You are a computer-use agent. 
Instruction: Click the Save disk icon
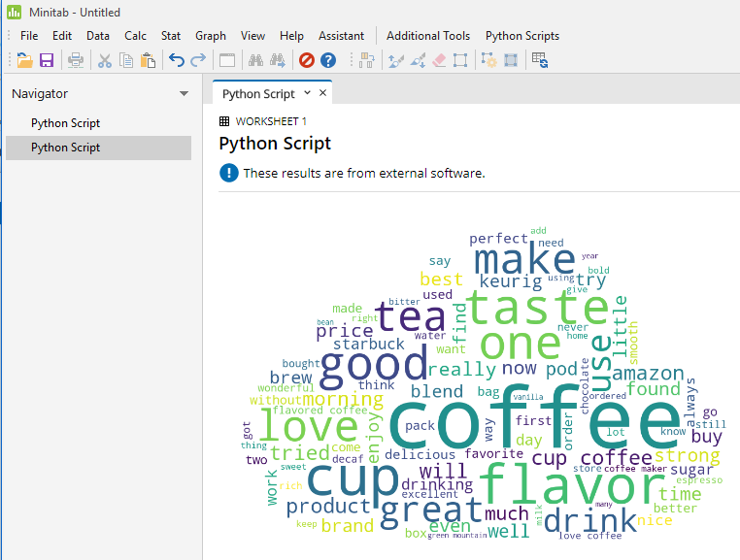point(47,60)
